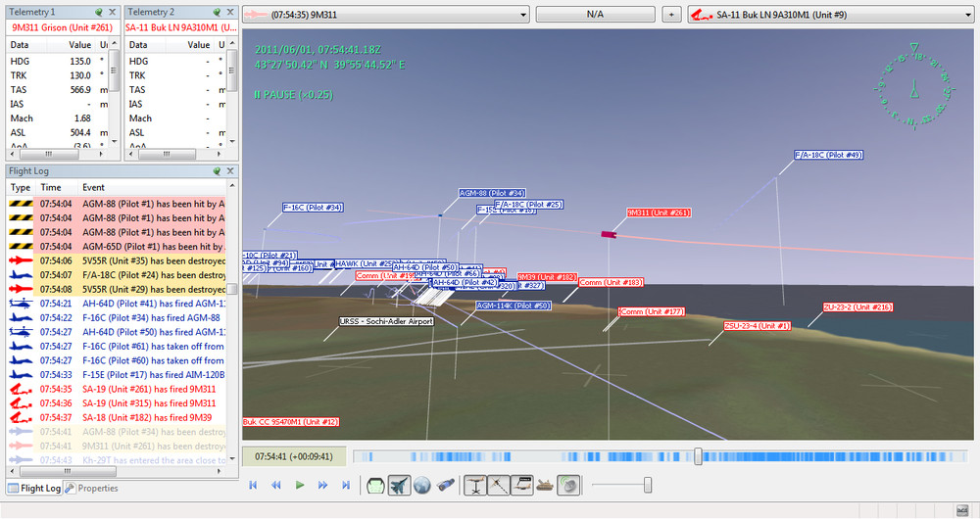980x519 pixels.
Task: Pin the Telemetry 2 panel
Action: (217, 12)
